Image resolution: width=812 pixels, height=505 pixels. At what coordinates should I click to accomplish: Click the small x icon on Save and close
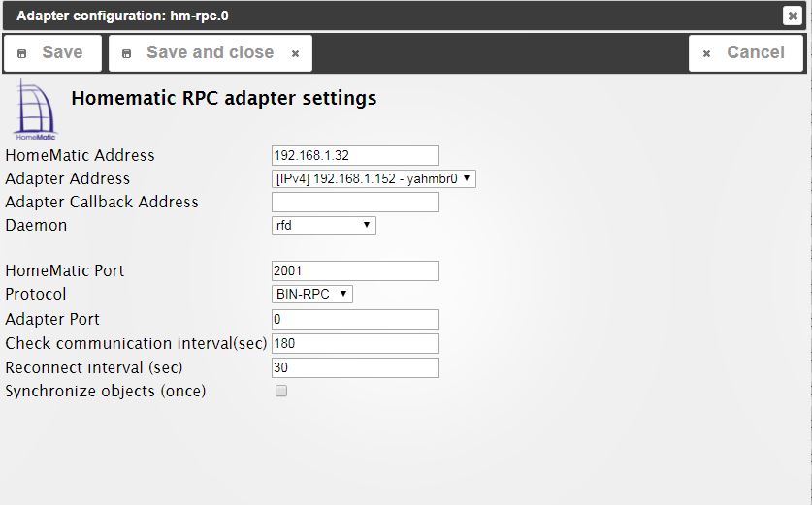coord(295,54)
